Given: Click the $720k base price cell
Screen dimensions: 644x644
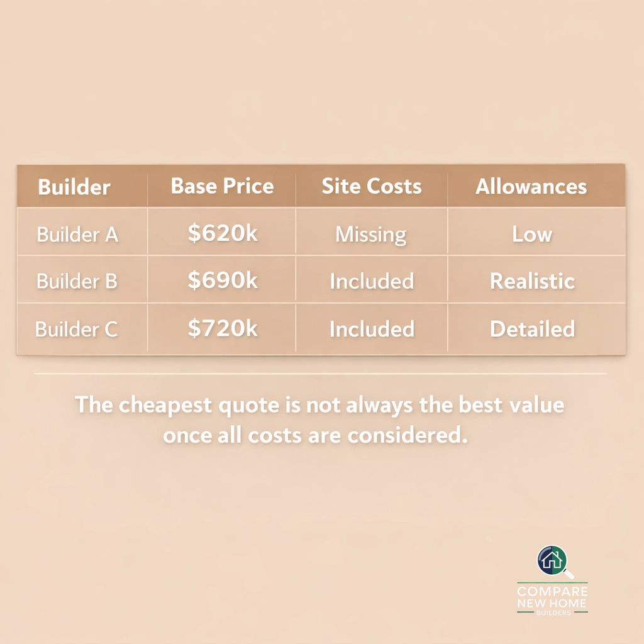Looking at the screenshot, I should (223, 328).
